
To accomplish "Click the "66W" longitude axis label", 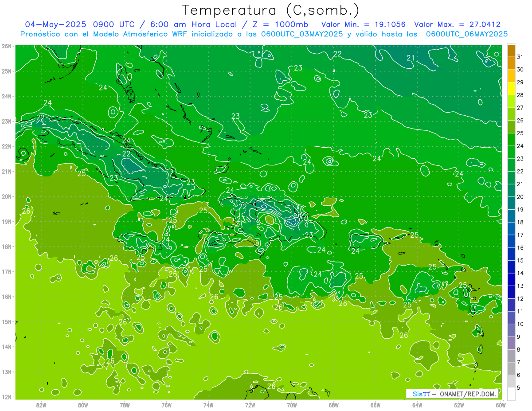I will click(x=376, y=405).
